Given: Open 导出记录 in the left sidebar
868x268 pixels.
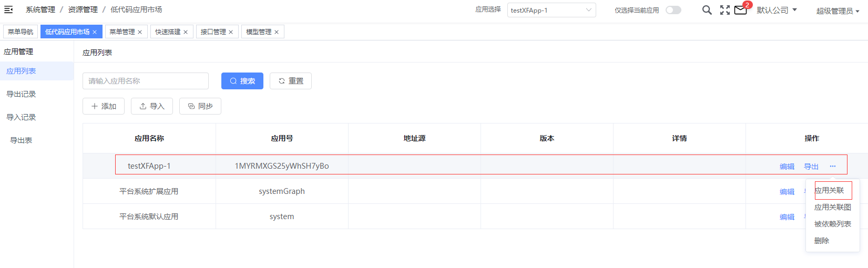Looking at the screenshot, I should [21, 94].
